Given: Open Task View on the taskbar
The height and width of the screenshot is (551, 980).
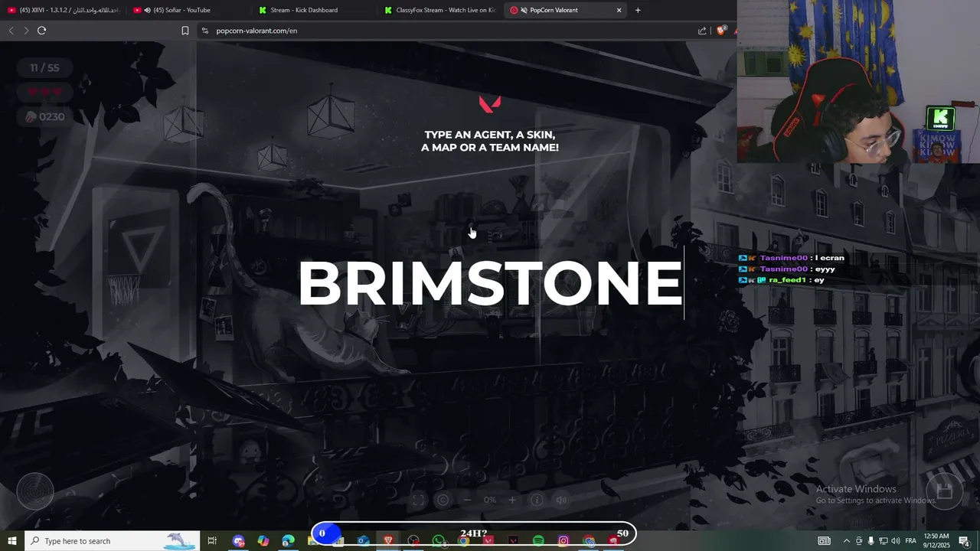Looking at the screenshot, I should coord(212,541).
